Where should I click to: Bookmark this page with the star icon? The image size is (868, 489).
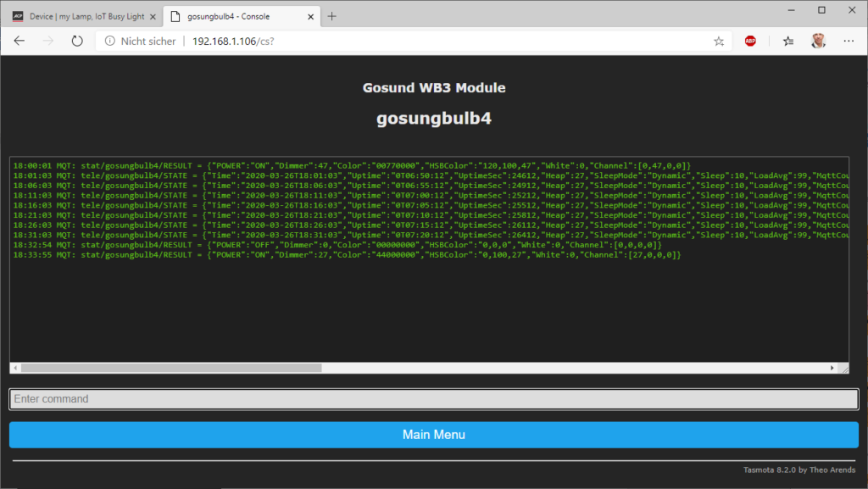coord(719,41)
